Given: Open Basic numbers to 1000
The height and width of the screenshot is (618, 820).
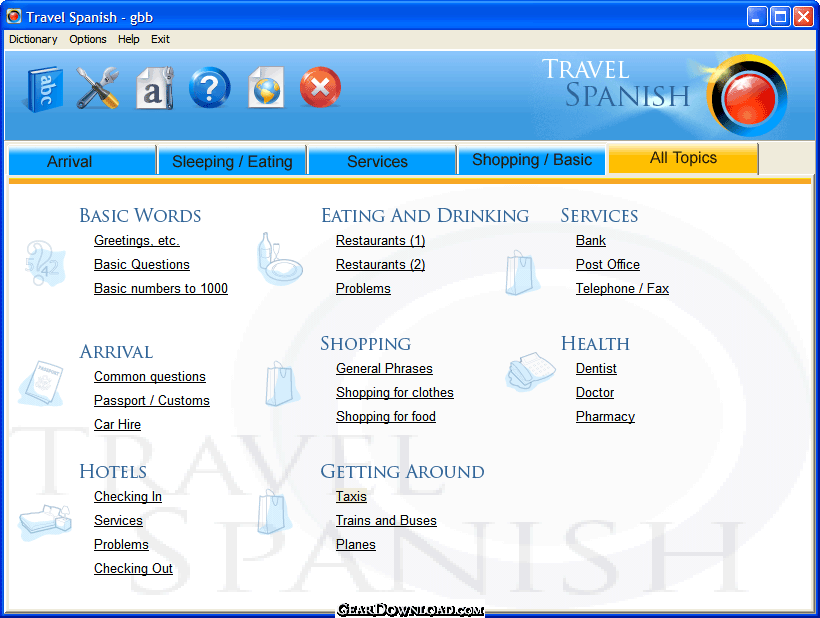Looking at the screenshot, I should [161, 289].
